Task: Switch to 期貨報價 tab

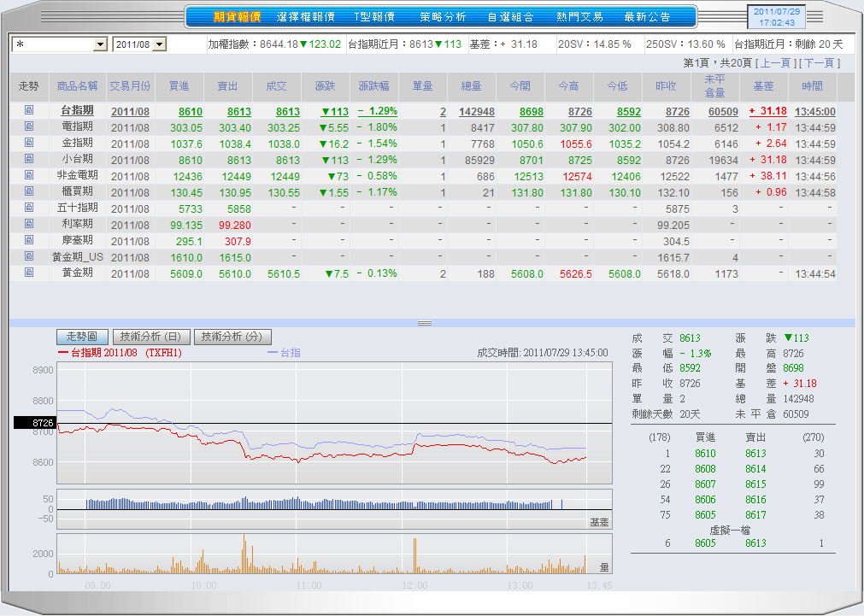Action: tap(237, 17)
